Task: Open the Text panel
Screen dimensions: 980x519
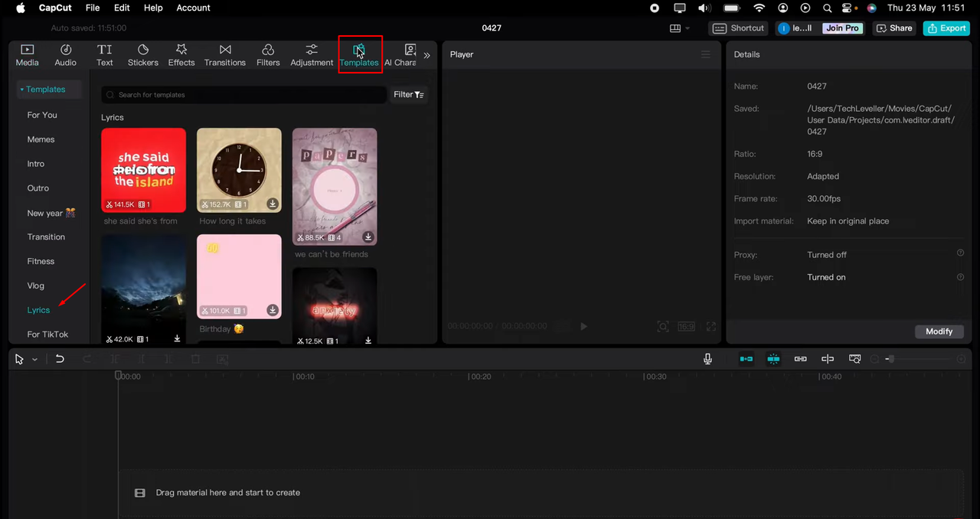Action: coord(105,55)
